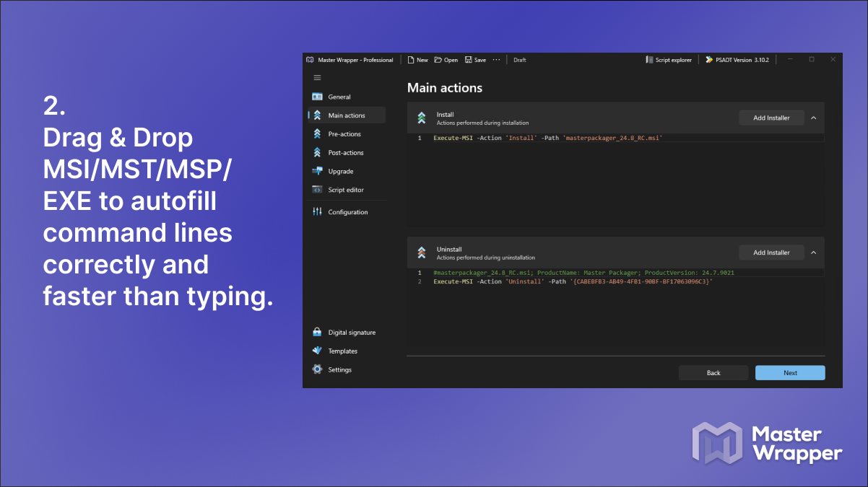
Task: Click the PSADT Version 3.10.2 text
Action: point(742,60)
